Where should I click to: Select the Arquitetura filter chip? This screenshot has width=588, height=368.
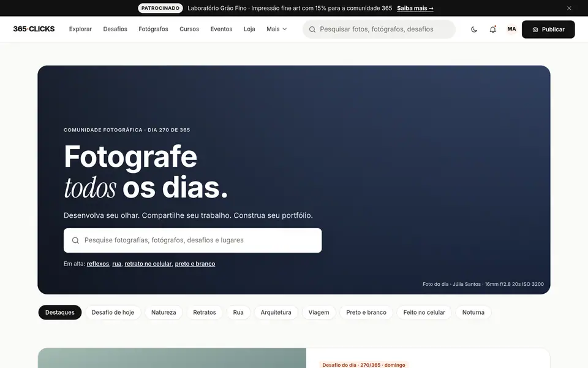276,312
